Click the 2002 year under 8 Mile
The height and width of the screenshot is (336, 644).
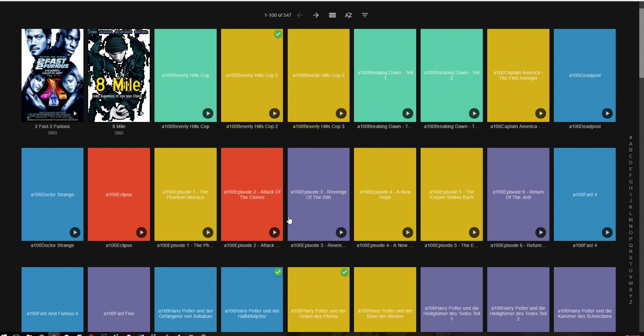(x=119, y=133)
